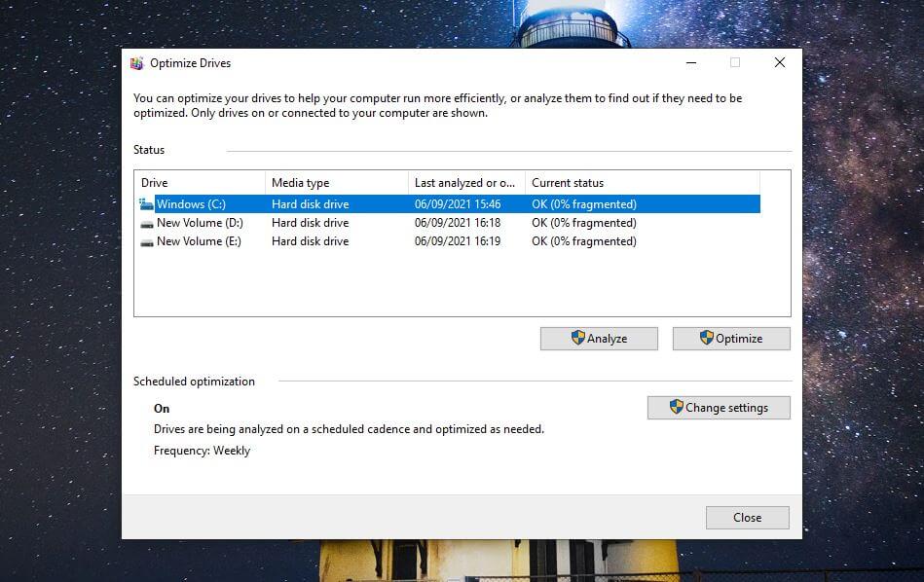
Task: Click OK (0% fragmented) status for D: drive
Action: click(584, 223)
